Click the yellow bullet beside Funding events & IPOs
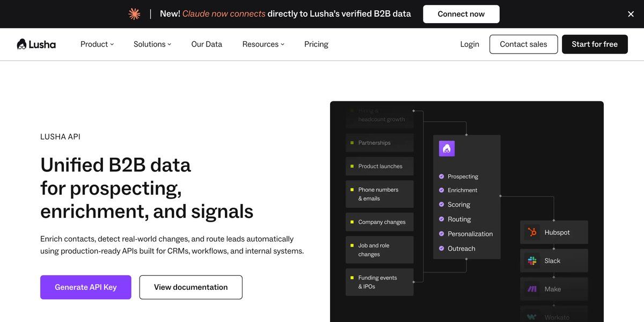Image resolution: width=644 pixels, height=322 pixels. point(352,277)
